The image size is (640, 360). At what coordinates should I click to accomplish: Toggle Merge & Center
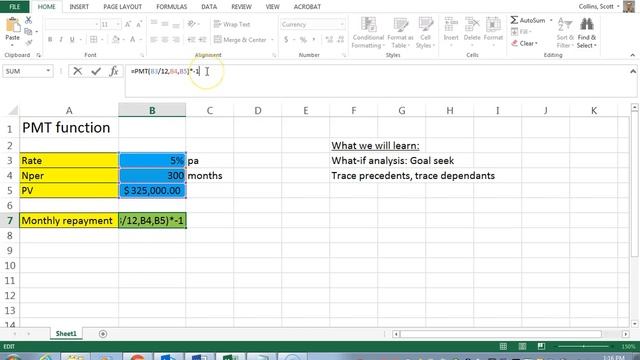click(240, 40)
